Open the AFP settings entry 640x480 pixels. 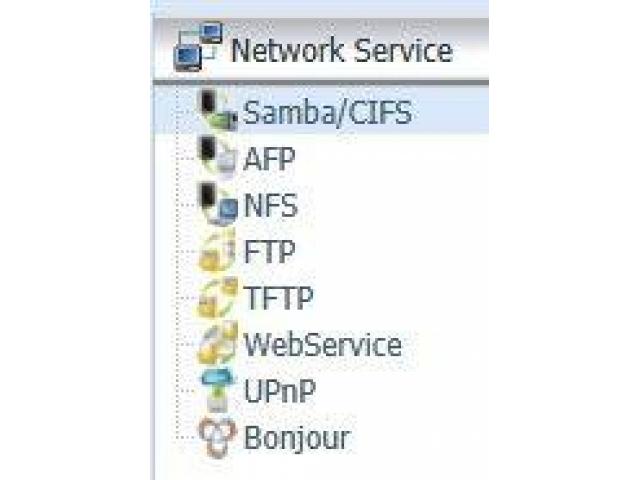tap(270, 159)
